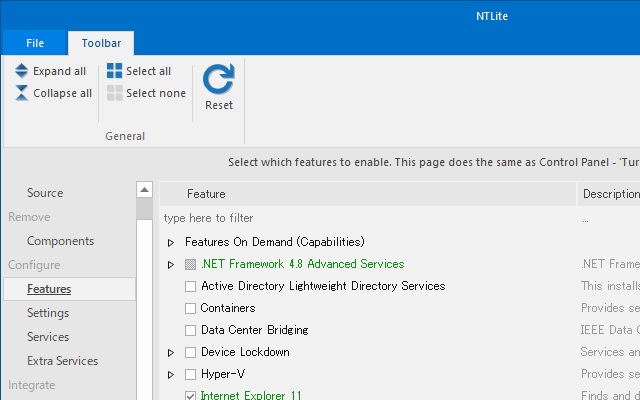Click the 'Reset' label under the icon
Screen dimensions: 640x400
coord(219,105)
